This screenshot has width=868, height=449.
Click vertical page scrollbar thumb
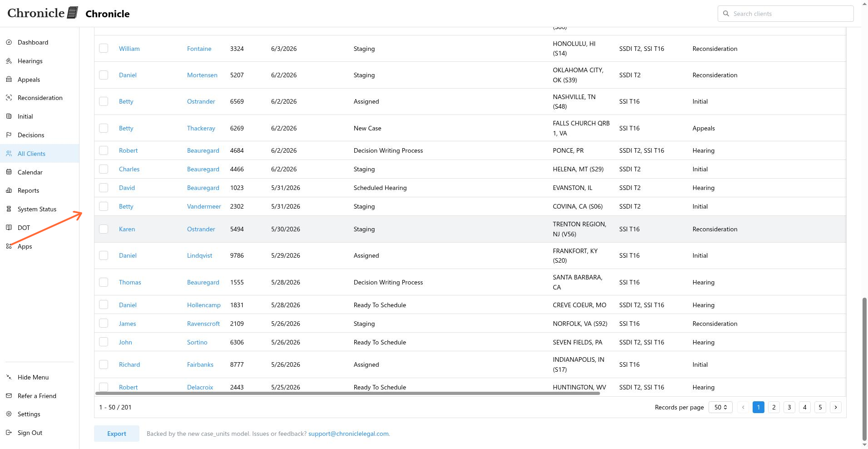[x=864, y=369]
